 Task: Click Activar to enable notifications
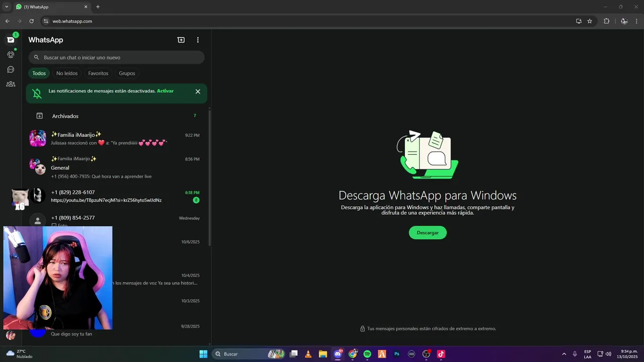coord(165,91)
